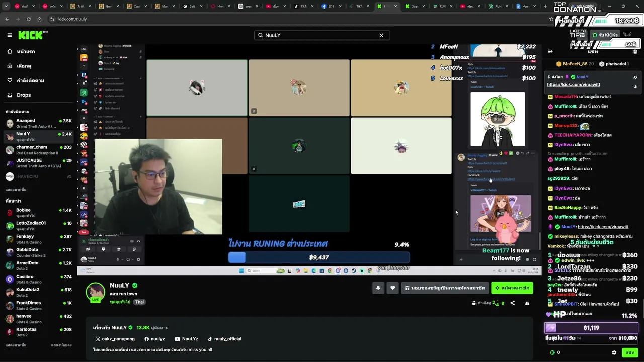Hide the pinned message in chat

click(x=635, y=77)
